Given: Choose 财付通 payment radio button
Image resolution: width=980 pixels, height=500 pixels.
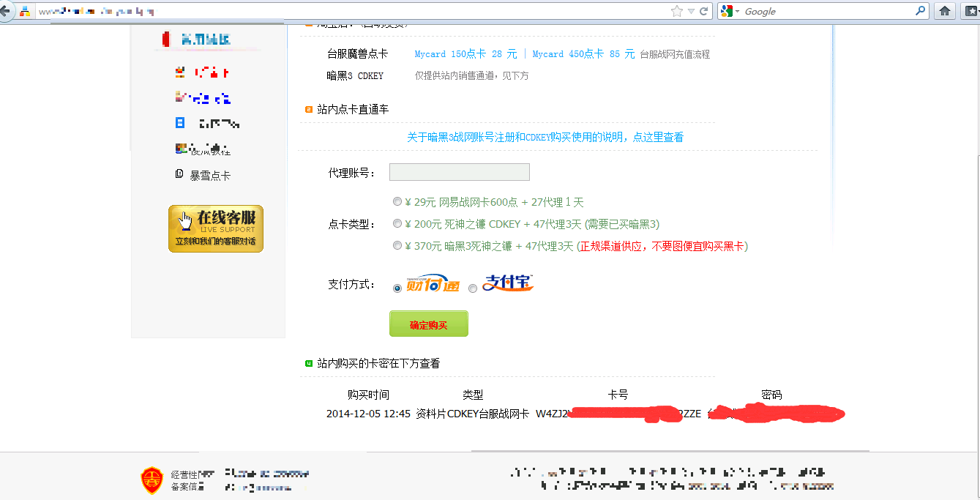Looking at the screenshot, I should pyautogui.click(x=397, y=288).
